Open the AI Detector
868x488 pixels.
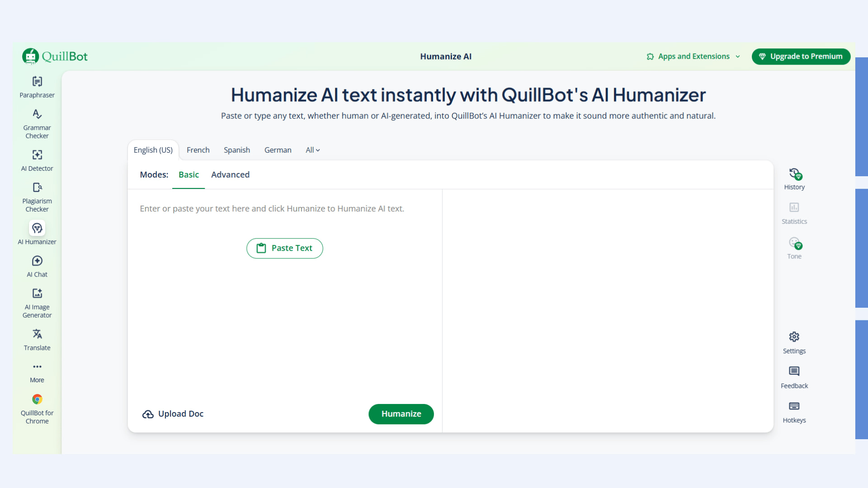tap(37, 160)
